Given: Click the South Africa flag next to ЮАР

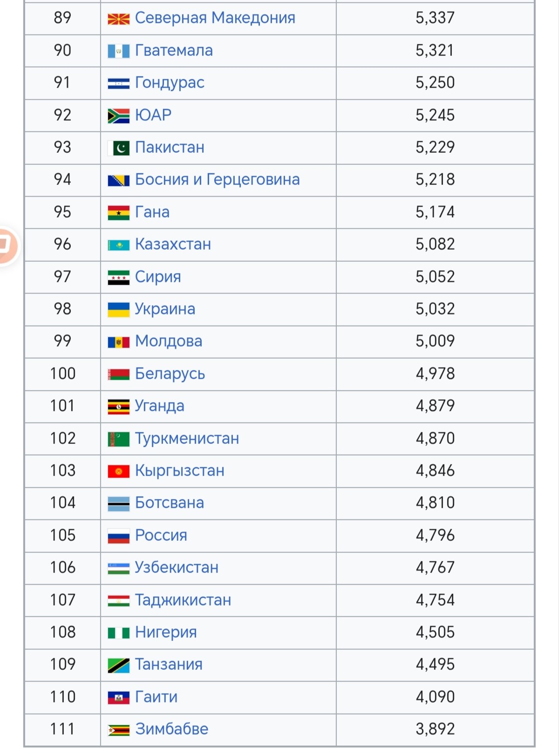Looking at the screenshot, I should (x=118, y=116).
